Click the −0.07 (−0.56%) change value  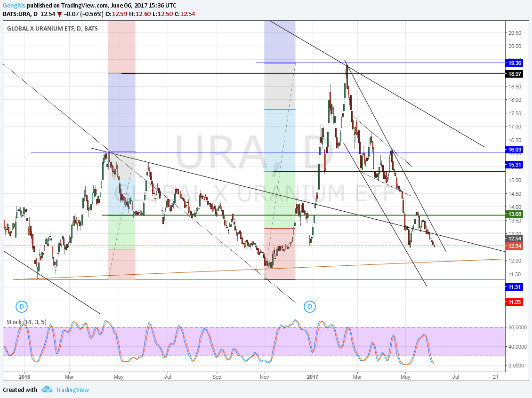83,14
